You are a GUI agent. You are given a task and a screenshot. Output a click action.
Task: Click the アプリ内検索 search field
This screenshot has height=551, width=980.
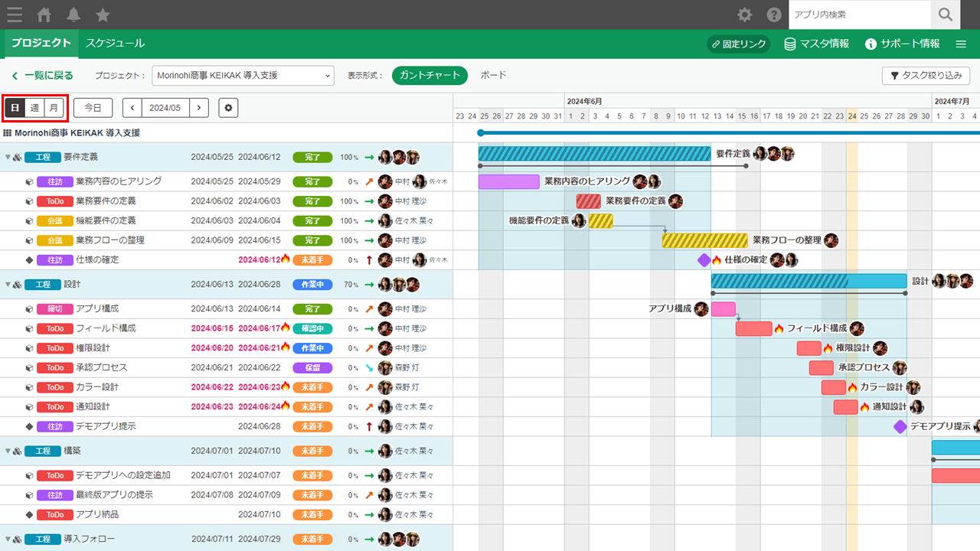[x=859, y=15]
